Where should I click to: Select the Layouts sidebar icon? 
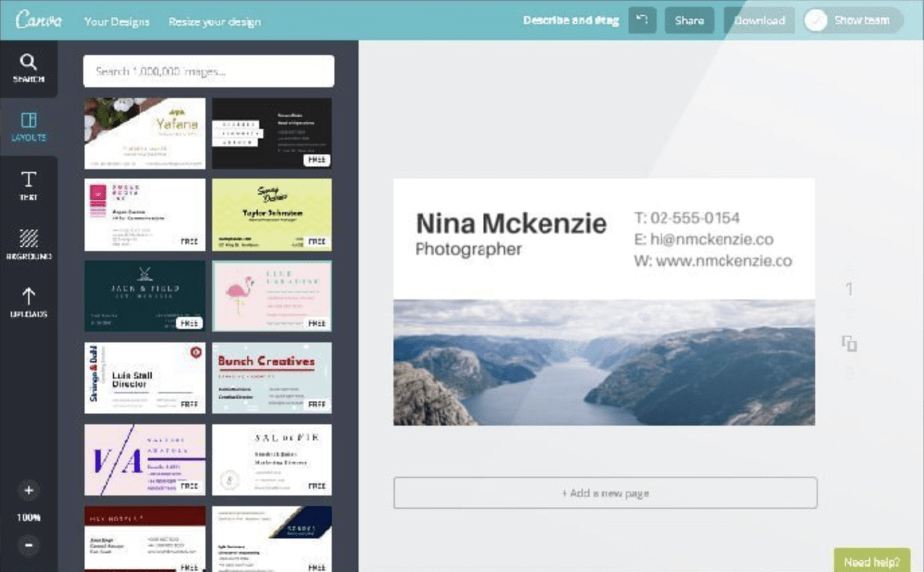tap(28, 127)
